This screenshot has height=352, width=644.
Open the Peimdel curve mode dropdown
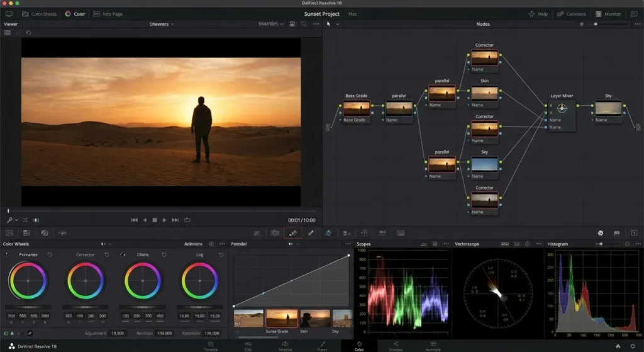pos(294,244)
